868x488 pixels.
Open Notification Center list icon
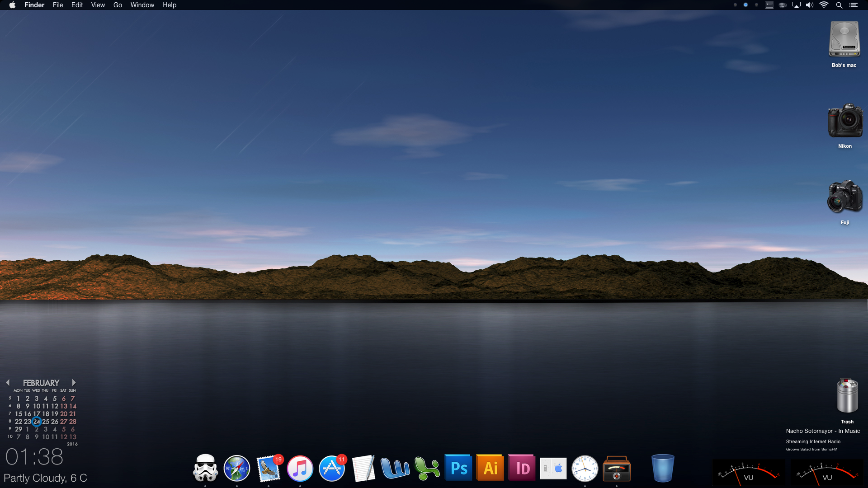853,5
